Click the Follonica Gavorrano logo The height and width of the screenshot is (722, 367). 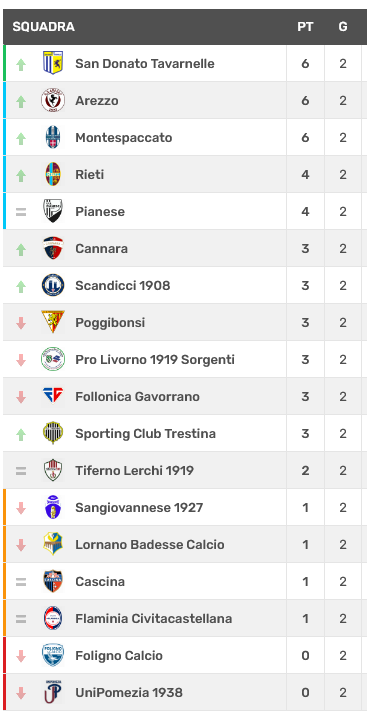(53, 396)
